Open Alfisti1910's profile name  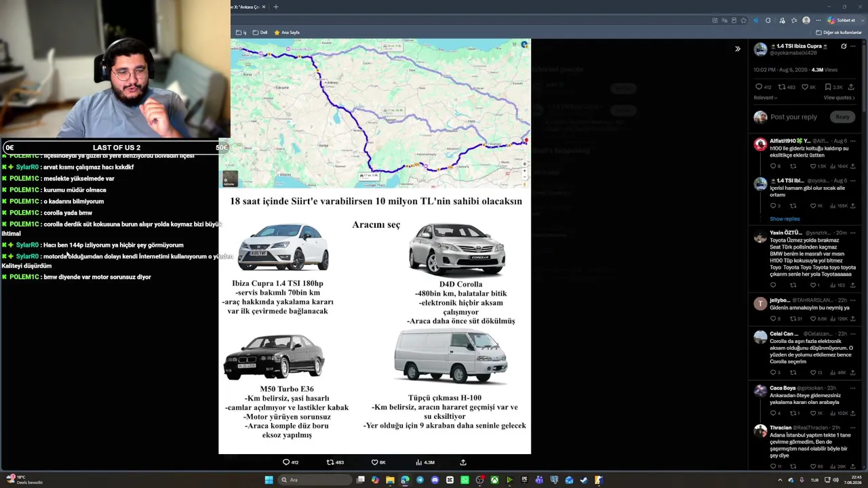tap(790, 141)
